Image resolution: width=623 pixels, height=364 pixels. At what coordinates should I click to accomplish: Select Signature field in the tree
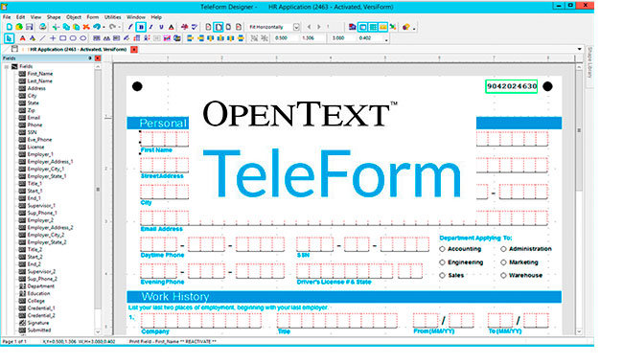[x=38, y=323]
